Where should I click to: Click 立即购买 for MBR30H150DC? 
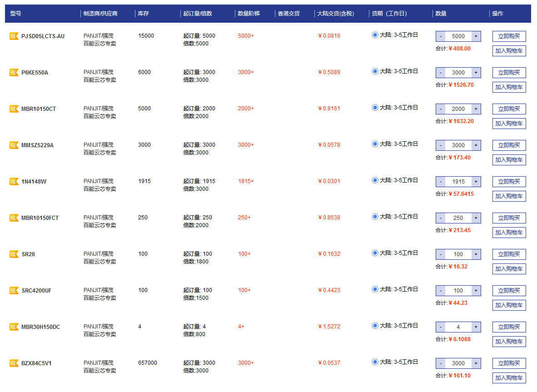click(509, 327)
